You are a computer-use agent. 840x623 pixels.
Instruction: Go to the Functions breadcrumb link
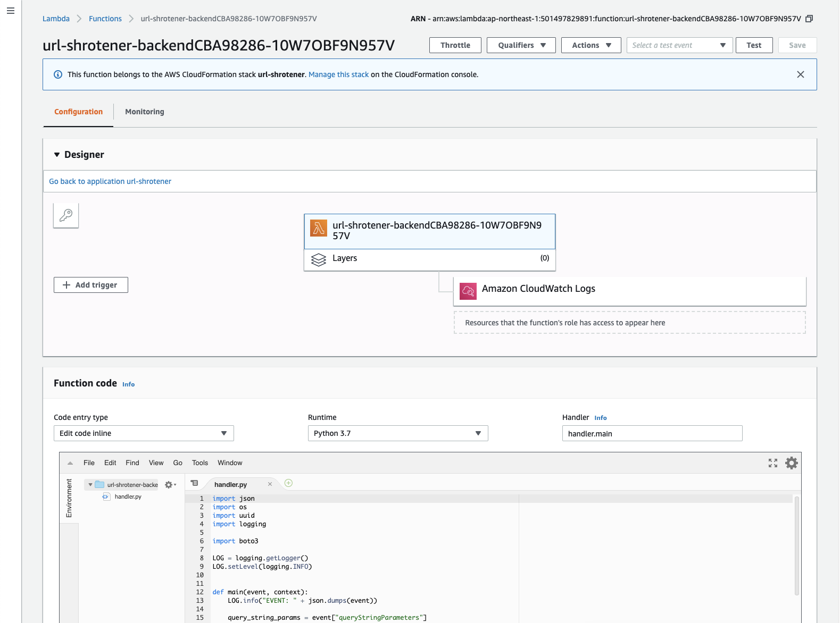105,19
